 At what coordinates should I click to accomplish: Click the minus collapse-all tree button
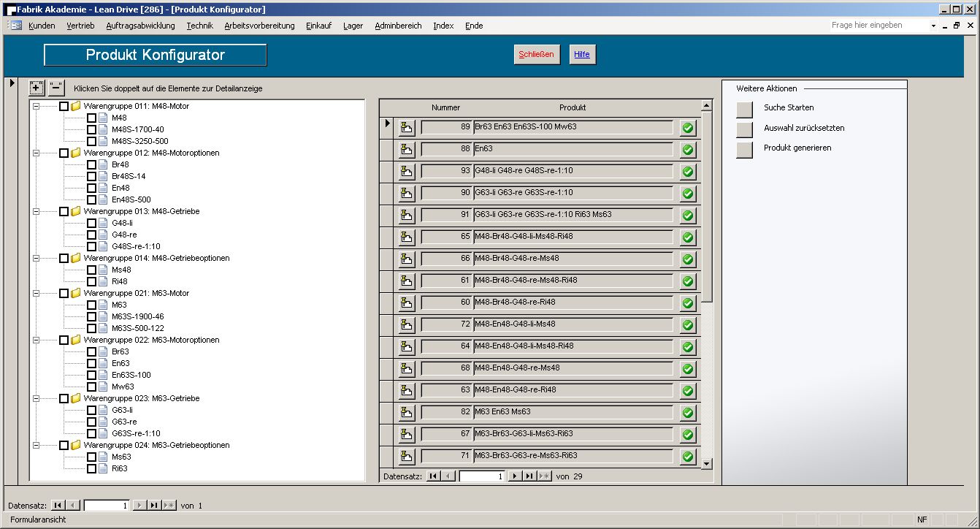(56, 88)
